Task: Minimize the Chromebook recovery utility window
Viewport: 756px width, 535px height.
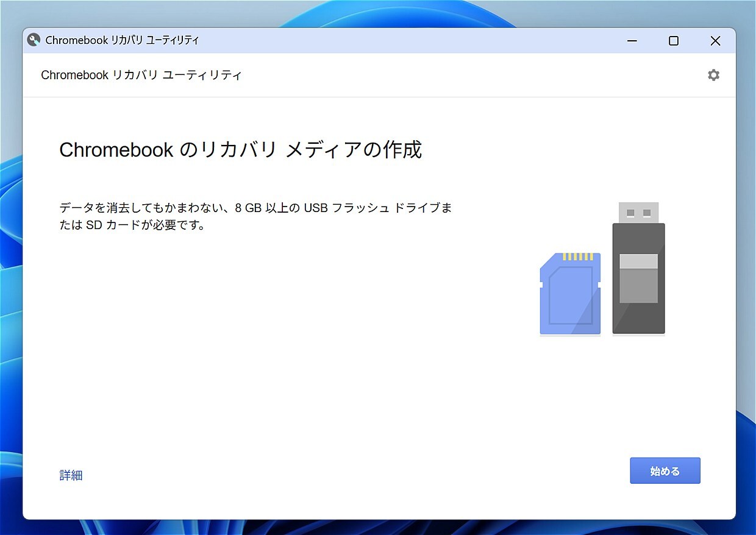Action: [x=632, y=41]
